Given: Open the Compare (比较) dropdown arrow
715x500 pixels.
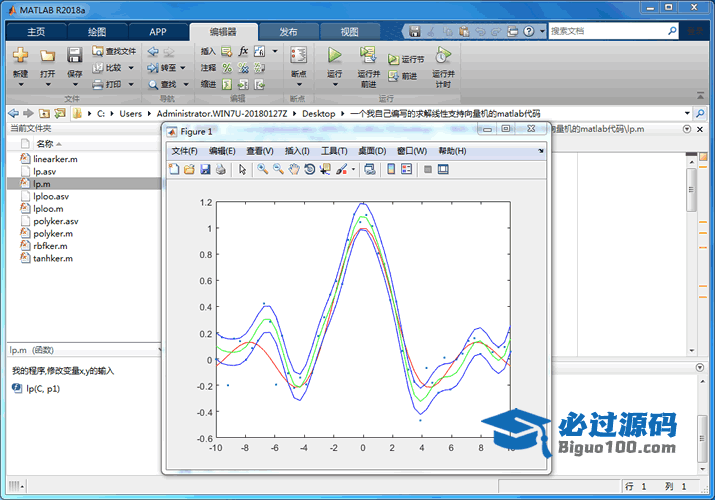Looking at the screenshot, I should (x=131, y=68).
